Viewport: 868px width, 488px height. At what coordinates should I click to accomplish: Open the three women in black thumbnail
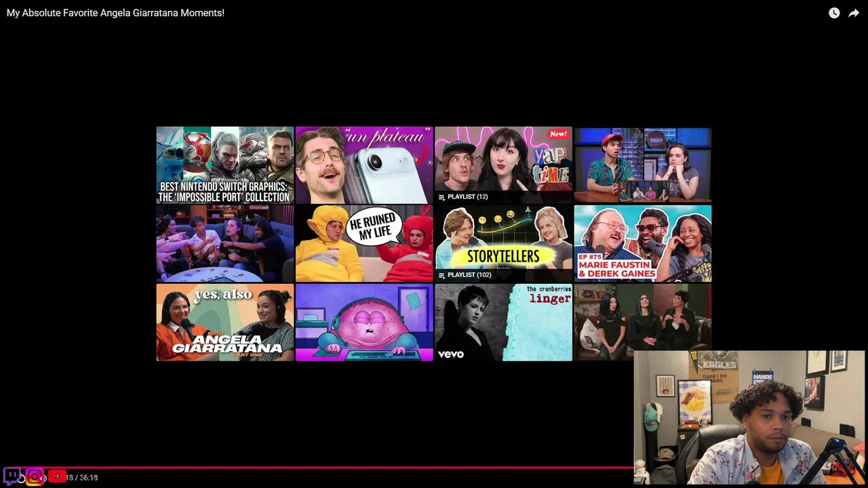[x=643, y=322]
